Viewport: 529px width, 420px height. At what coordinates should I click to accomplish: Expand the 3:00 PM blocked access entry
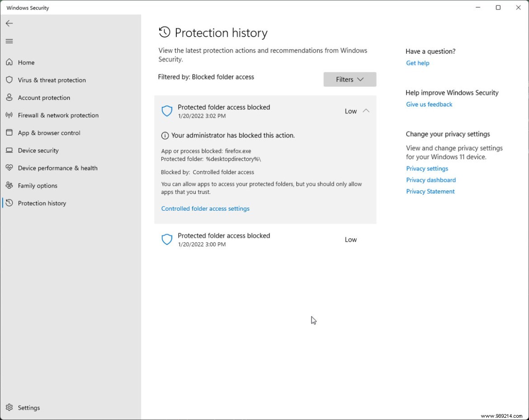coord(265,239)
